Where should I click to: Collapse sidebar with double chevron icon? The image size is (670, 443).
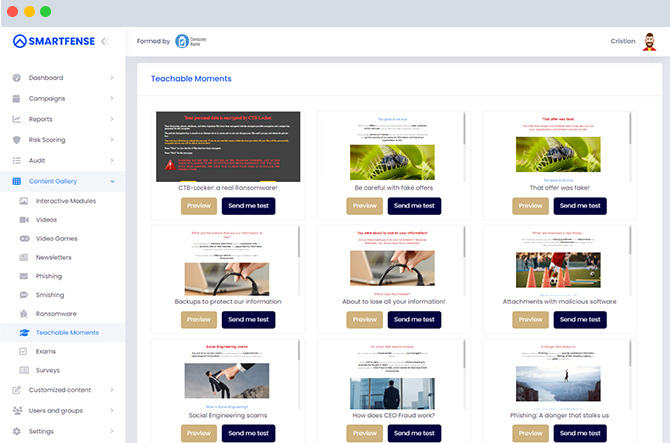105,41
